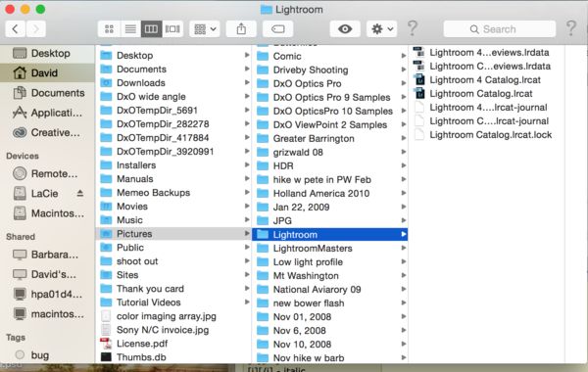The width and height of the screenshot is (588, 372).
Task: Select the Lightroom folder
Action: click(x=330, y=235)
